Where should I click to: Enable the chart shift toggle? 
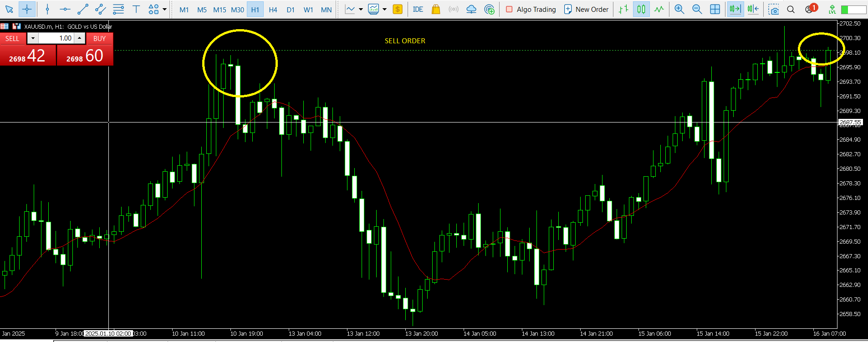pyautogui.click(x=753, y=9)
